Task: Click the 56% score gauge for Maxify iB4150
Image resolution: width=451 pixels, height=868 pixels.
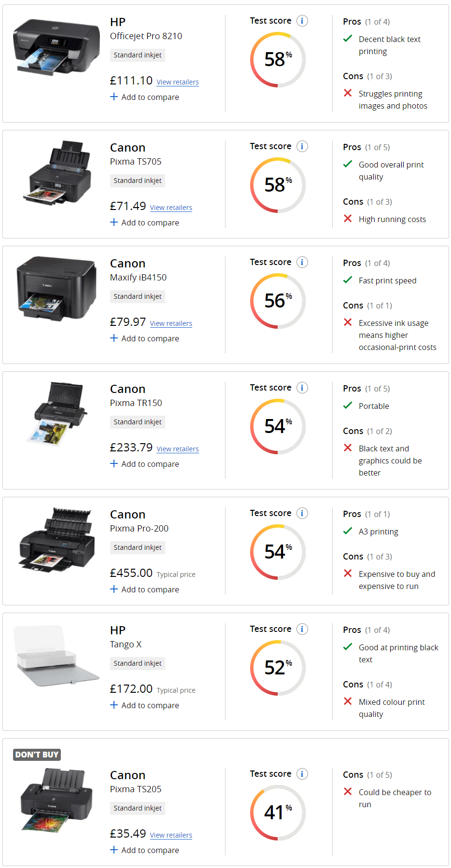Action: (278, 301)
